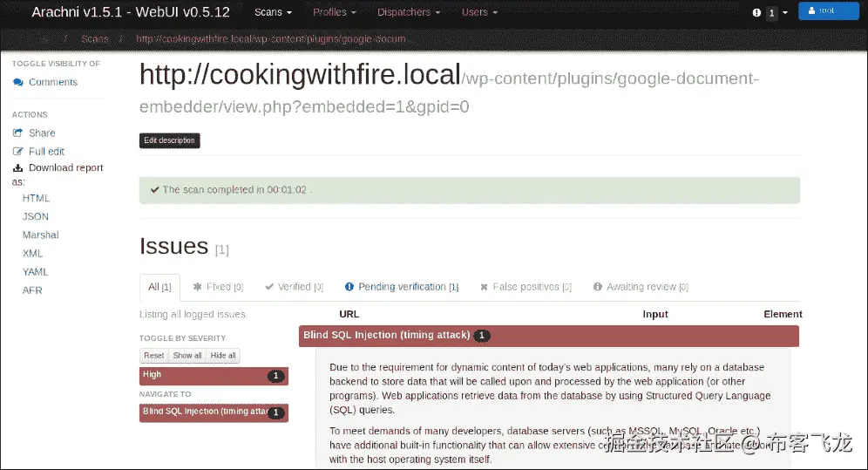
Task: Open the Pending verification [1] tab
Action: (402, 287)
